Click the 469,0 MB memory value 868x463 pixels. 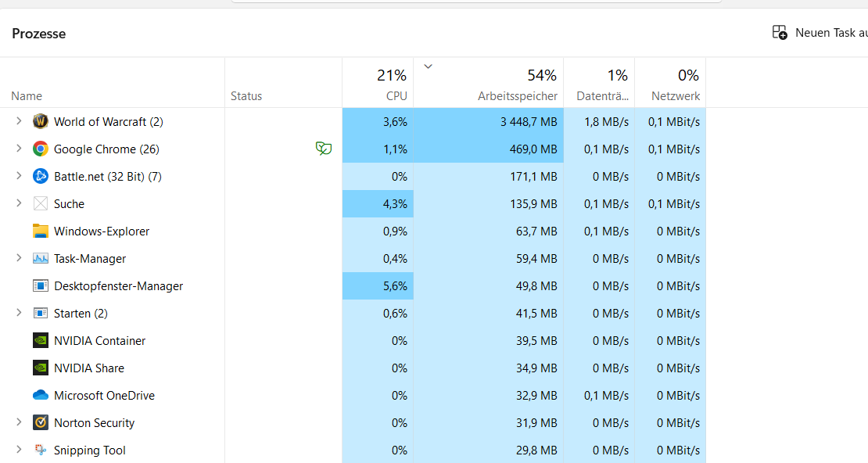pyautogui.click(x=533, y=149)
